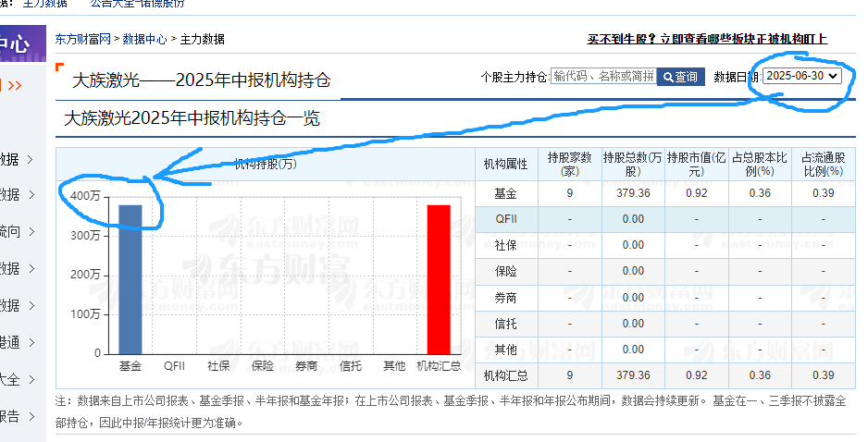Select the 保险 row label in table
The image size is (868, 442).
pyautogui.click(x=506, y=271)
